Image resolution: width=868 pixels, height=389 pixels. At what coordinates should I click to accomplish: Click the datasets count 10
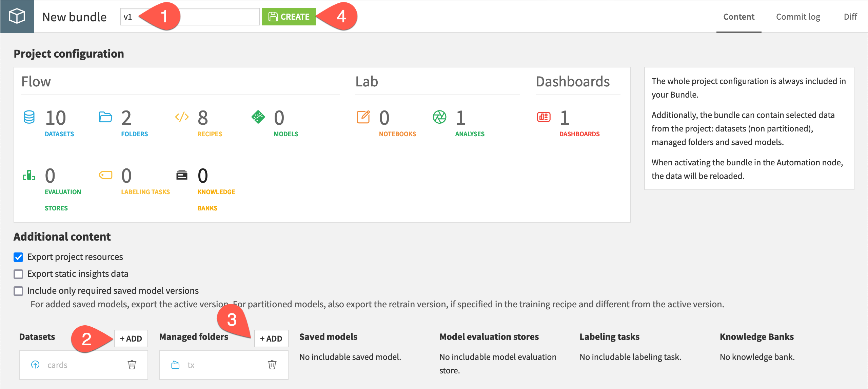[x=56, y=118]
